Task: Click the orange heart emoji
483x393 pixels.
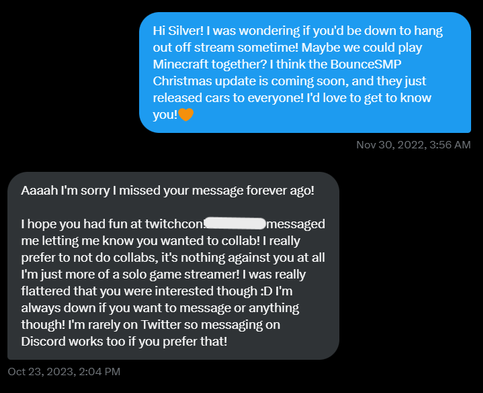Action: (186, 115)
